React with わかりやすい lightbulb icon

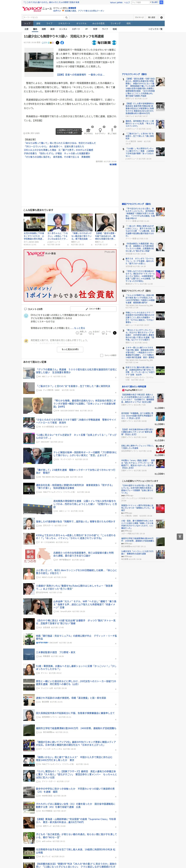100,130
